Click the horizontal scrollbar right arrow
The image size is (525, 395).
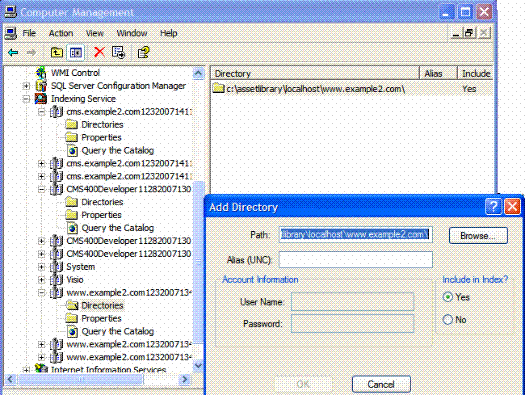pyautogui.click(x=185, y=379)
